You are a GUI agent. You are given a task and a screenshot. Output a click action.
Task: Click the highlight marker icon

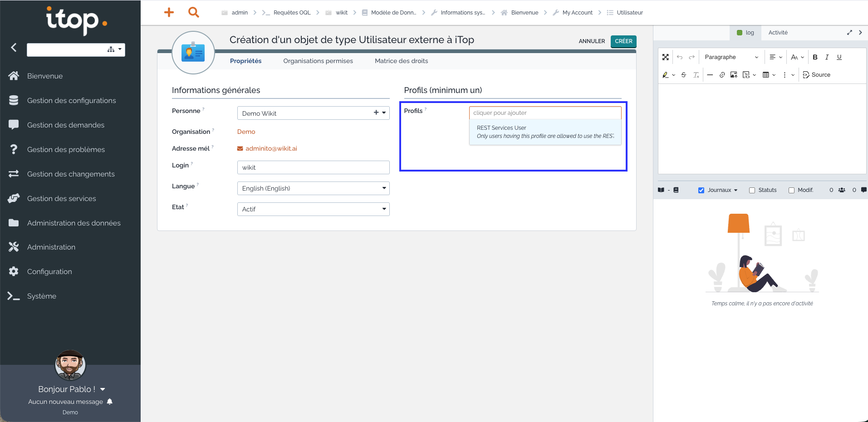coord(665,75)
